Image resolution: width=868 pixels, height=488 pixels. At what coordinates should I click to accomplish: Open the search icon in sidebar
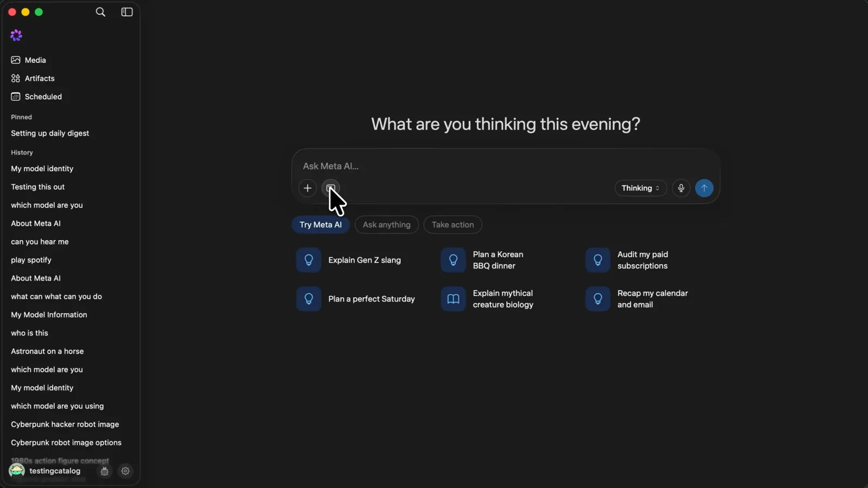[100, 12]
